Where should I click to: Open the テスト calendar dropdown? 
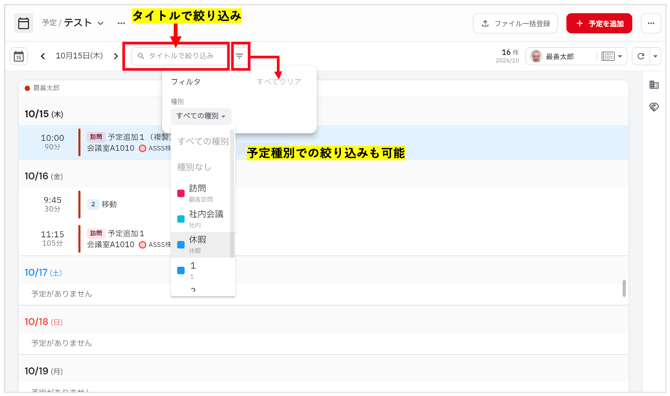(84, 23)
